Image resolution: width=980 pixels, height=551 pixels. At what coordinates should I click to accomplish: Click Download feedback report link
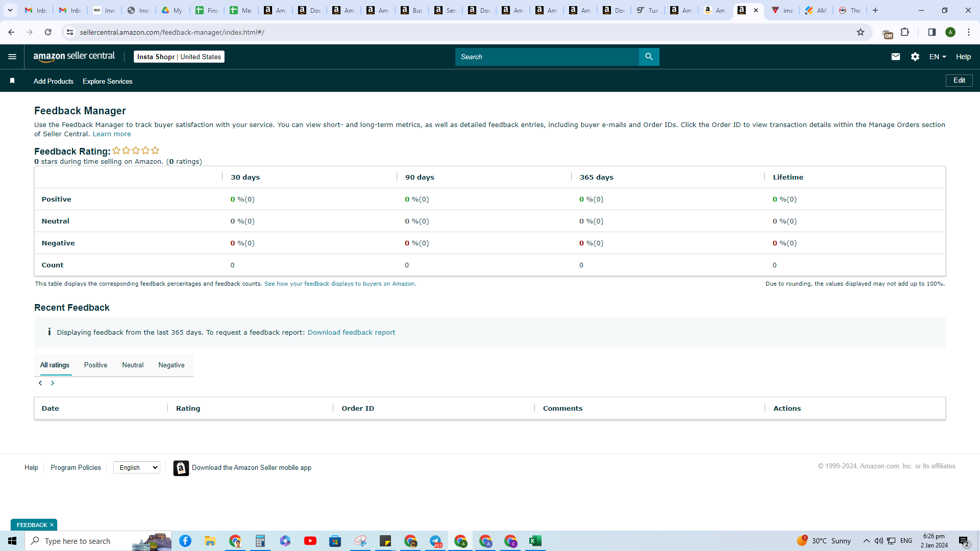pos(351,332)
